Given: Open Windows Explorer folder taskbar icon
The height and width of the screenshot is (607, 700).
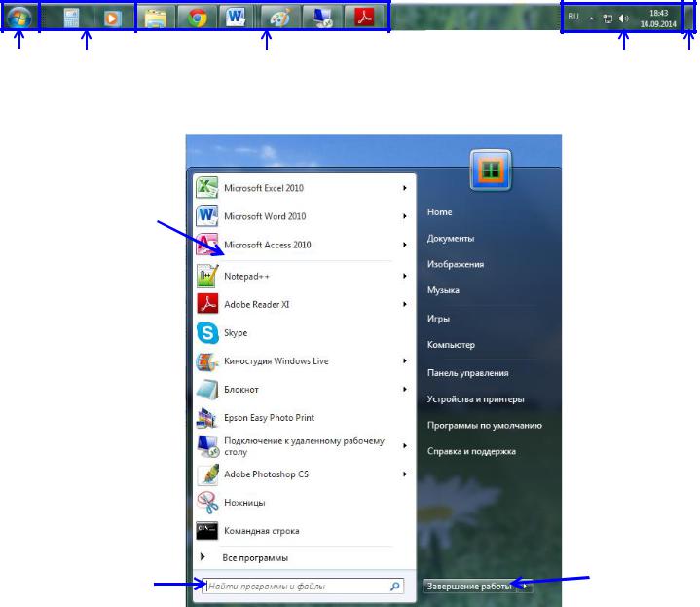Looking at the screenshot, I should click(x=156, y=18).
